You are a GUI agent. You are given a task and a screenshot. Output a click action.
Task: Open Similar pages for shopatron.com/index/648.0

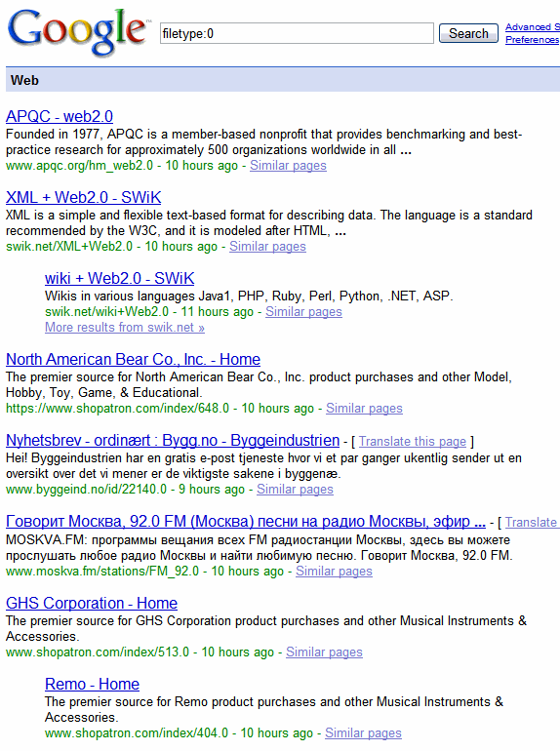(x=364, y=408)
